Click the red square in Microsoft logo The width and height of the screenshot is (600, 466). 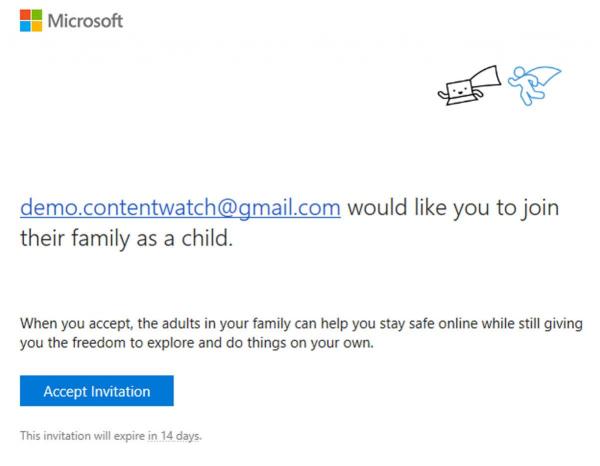point(25,14)
